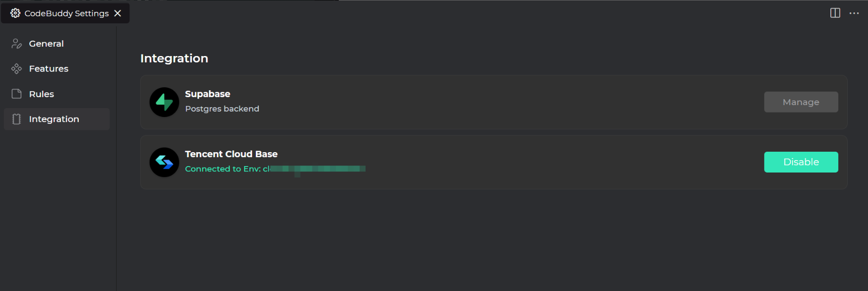
Task: Click the document icon next to Rules
Action: click(16, 94)
